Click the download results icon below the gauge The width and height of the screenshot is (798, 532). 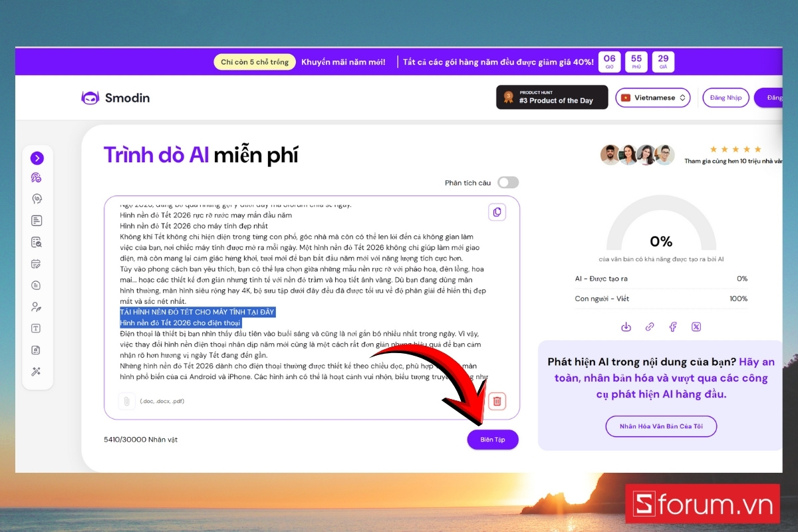(x=625, y=327)
